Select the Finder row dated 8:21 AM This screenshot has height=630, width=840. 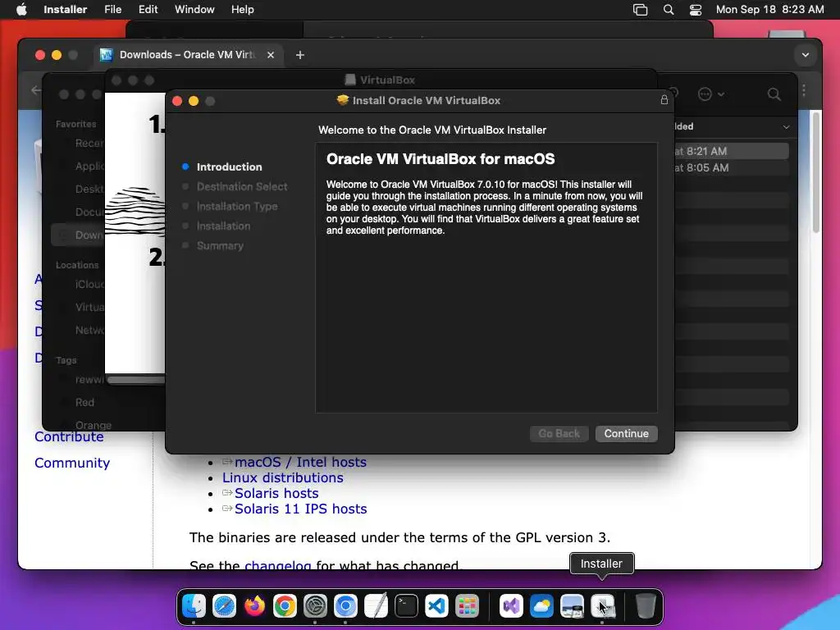coord(731,151)
